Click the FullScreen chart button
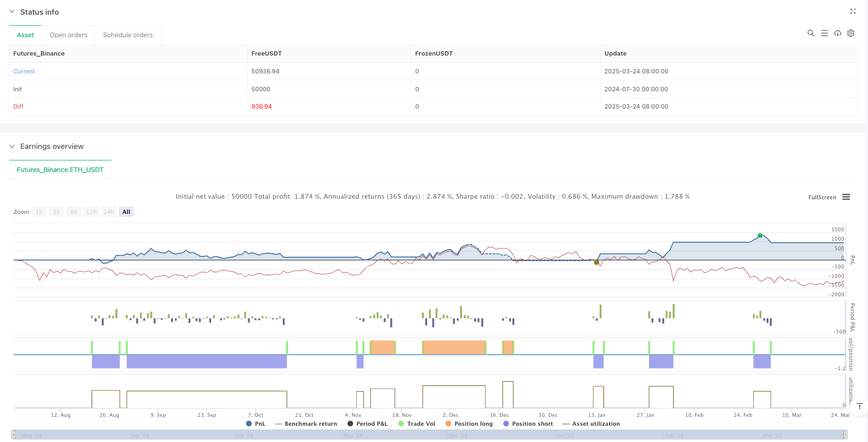The height and width of the screenshot is (442, 868). [822, 197]
